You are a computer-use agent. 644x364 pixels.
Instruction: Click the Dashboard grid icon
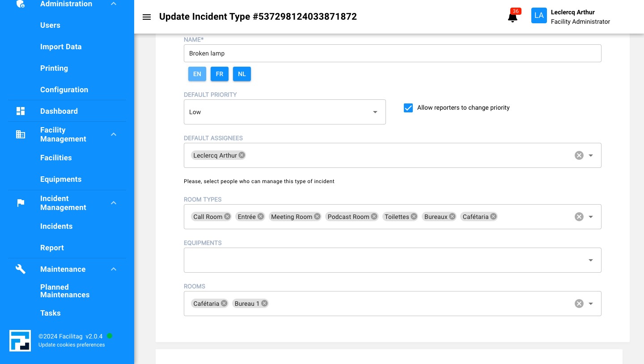(21, 111)
